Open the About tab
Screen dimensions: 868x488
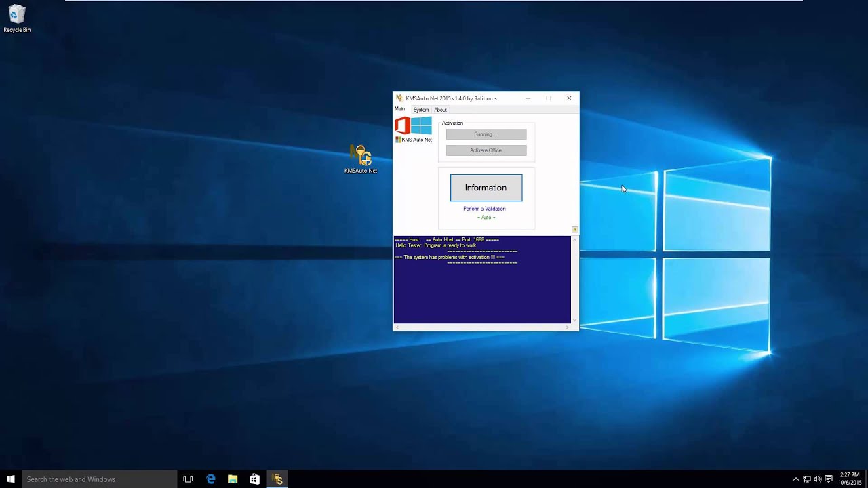441,110
